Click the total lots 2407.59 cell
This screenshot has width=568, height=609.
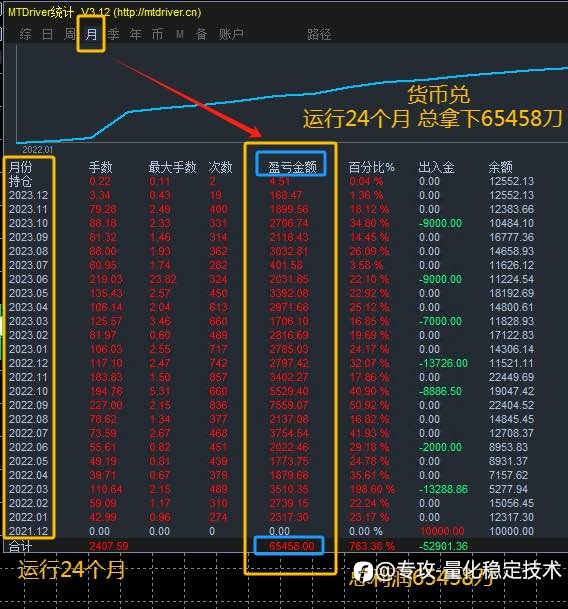(x=108, y=546)
